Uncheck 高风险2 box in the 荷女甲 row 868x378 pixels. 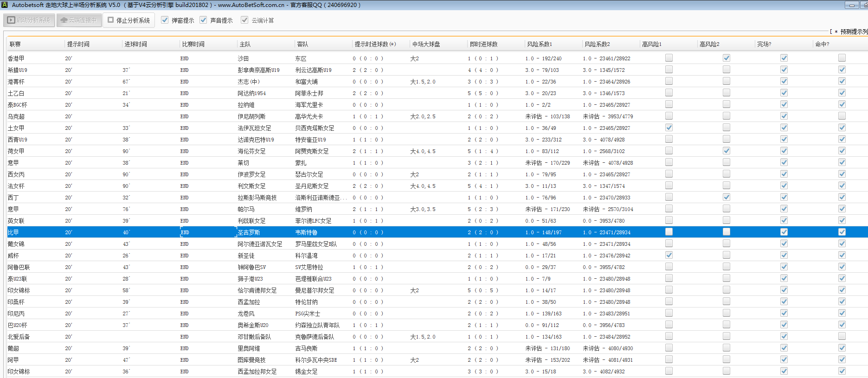pos(726,151)
